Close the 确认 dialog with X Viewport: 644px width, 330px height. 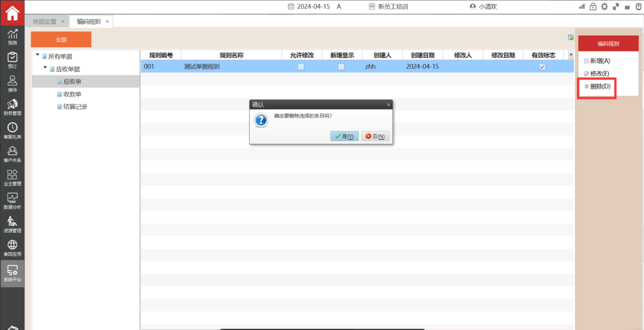click(x=388, y=105)
